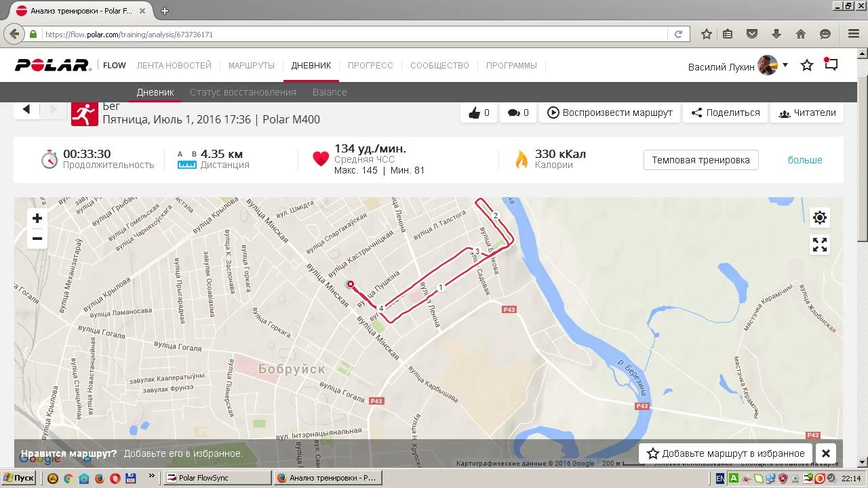The height and width of the screenshot is (488, 868).
Task: Open the Прогресс menu item
Action: (x=370, y=65)
